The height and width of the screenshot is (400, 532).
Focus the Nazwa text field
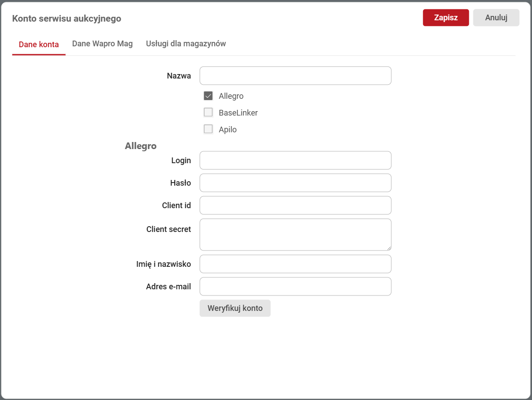[x=295, y=76]
